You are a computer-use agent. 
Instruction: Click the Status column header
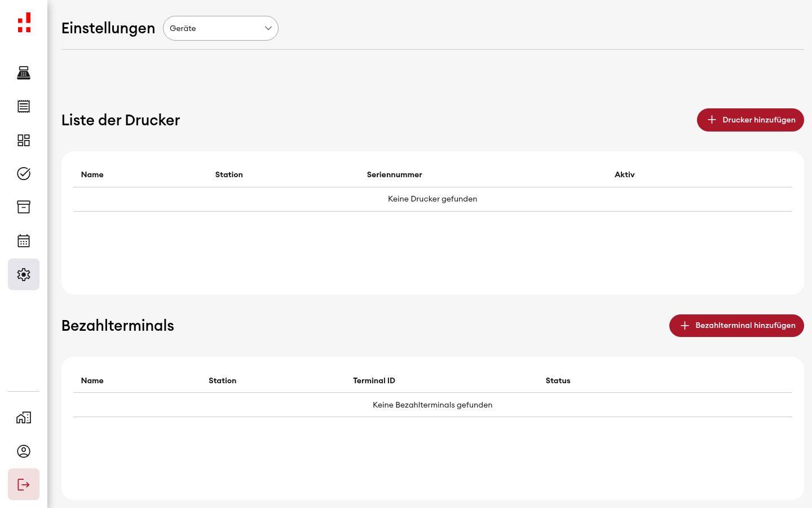[x=558, y=380]
